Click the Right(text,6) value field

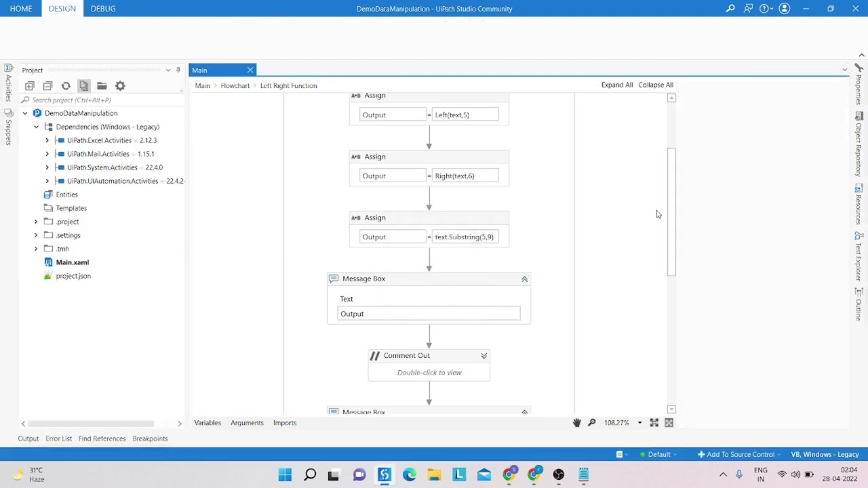coord(465,176)
